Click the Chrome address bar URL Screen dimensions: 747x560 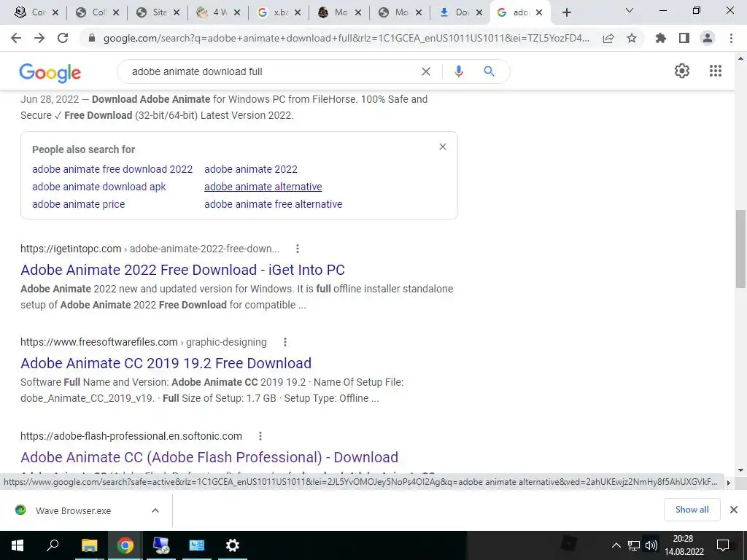click(346, 38)
